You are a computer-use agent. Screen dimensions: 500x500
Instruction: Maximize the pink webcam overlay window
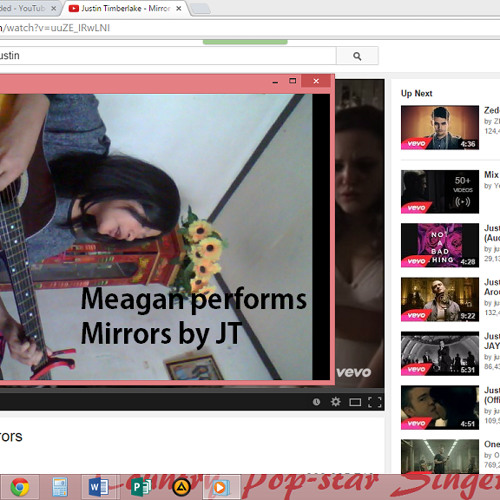(292, 81)
